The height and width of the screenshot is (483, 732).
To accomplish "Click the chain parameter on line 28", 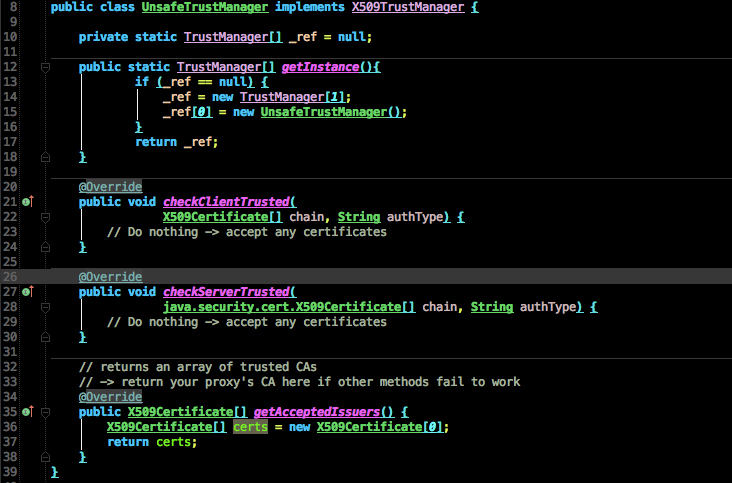I will pyautogui.click(x=439, y=307).
